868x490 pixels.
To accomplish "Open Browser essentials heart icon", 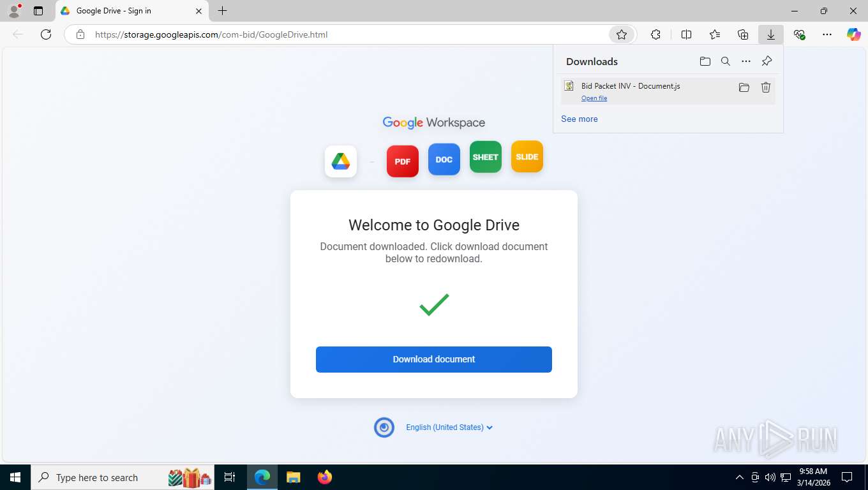I will coord(799,34).
